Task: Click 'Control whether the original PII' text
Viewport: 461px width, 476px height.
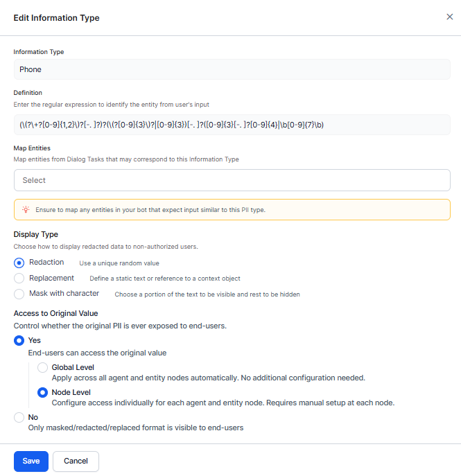Action: [x=120, y=326]
